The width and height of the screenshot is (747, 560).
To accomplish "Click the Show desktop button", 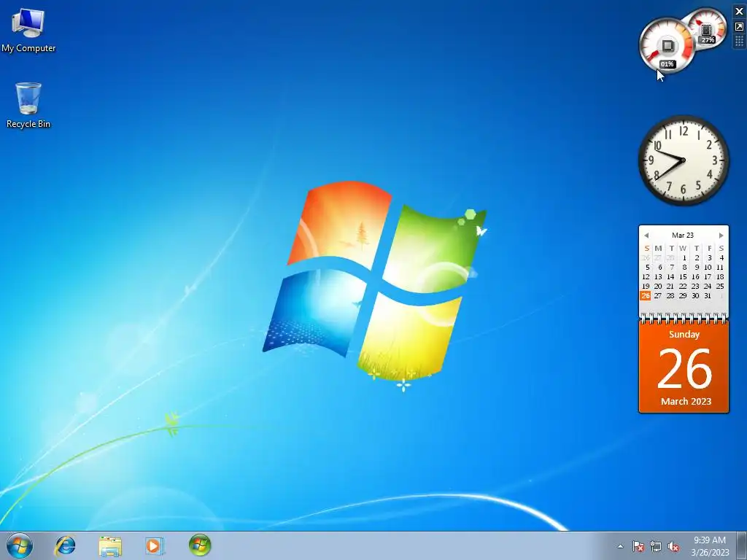I will pos(741,545).
